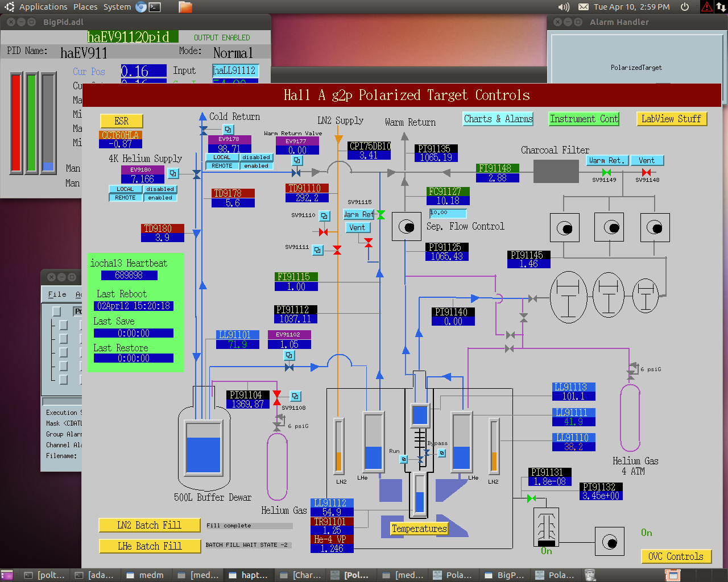This screenshot has width=728, height=582.
Task: Set EV9178 control to LOCAL
Action: (x=222, y=157)
